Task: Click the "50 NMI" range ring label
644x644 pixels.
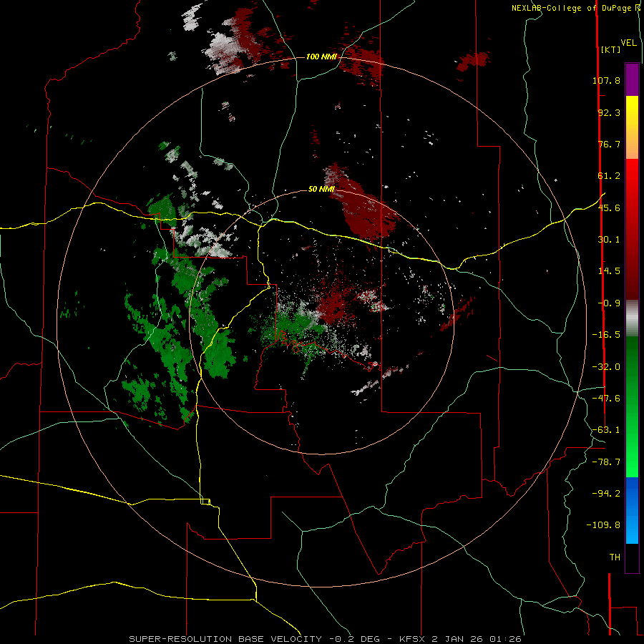Action: tap(321, 189)
